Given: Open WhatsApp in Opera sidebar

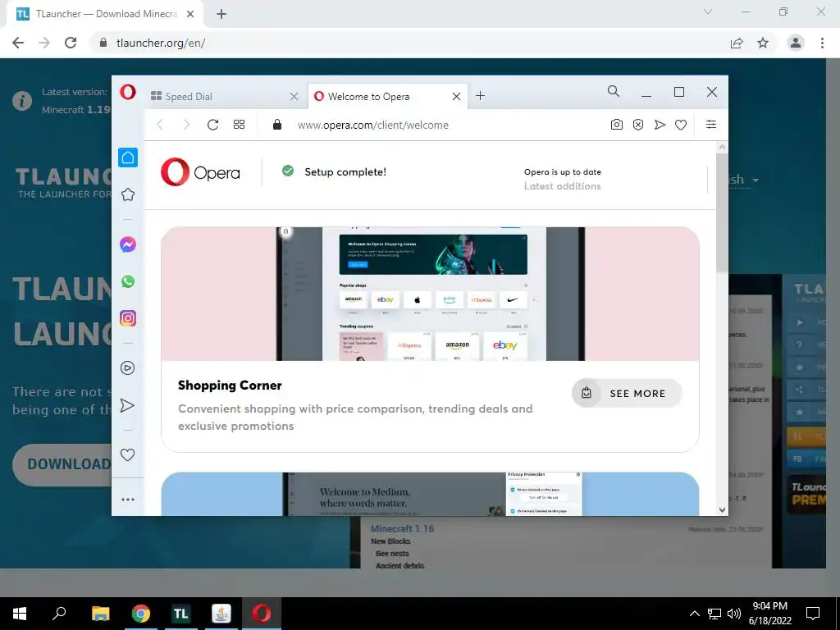Looking at the screenshot, I should click(x=127, y=281).
